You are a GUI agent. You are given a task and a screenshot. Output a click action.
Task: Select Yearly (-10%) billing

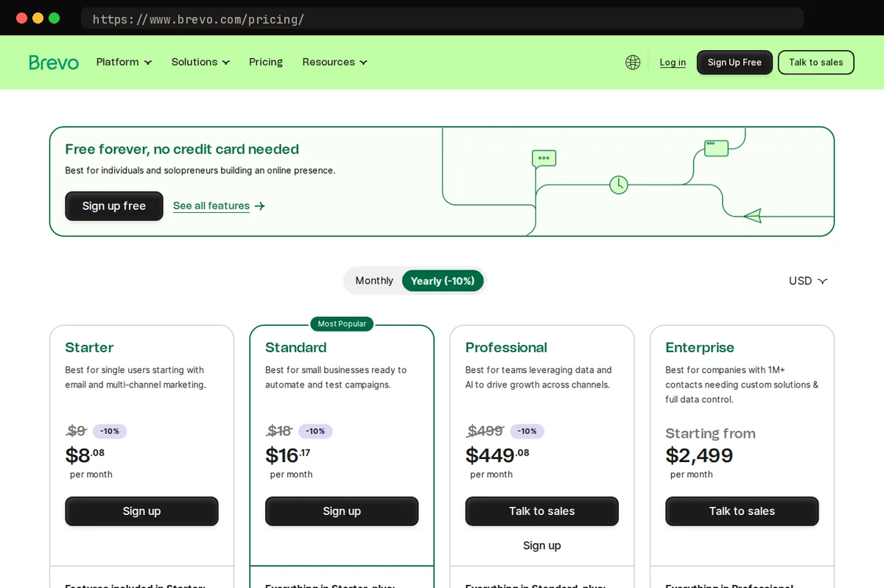tap(443, 281)
